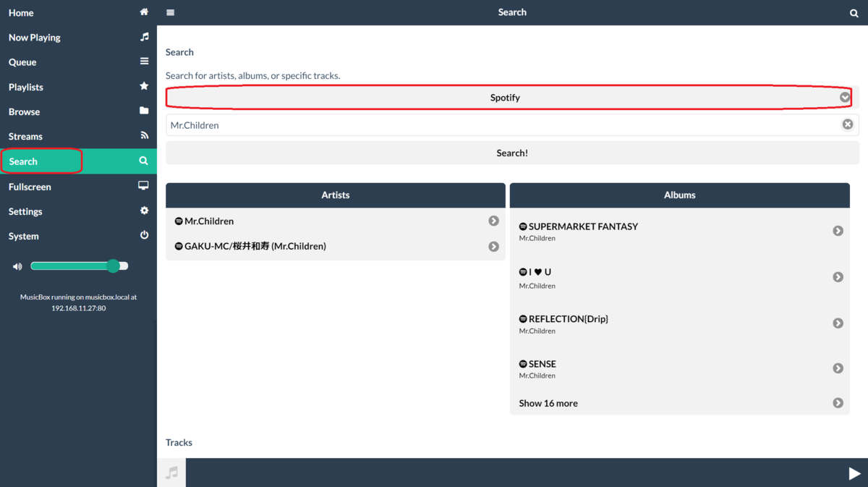Screen dimensions: 868x487
Task: Adjust the volume slider
Action: point(80,266)
